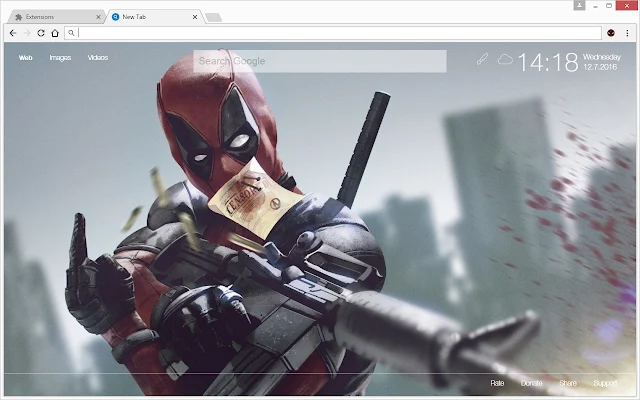640x400 pixels.
Task: Maximize the browser window
Action: click(x=609, y=6)
